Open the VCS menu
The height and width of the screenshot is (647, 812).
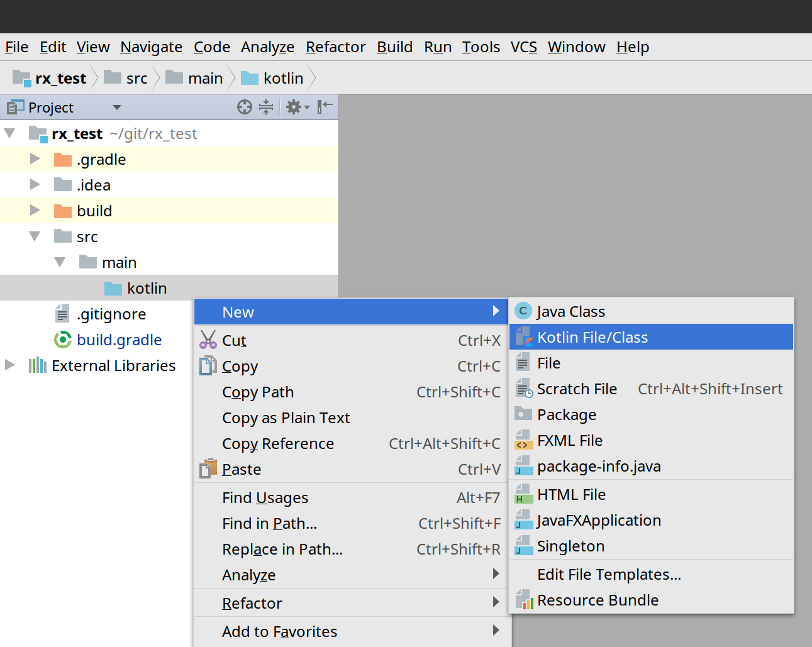524,47
